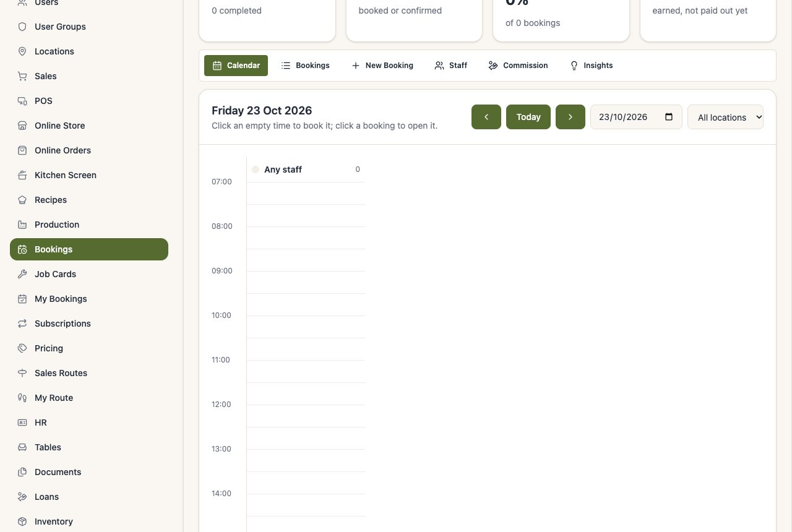Open the date picker calendar icon

[x=669, y=117]
